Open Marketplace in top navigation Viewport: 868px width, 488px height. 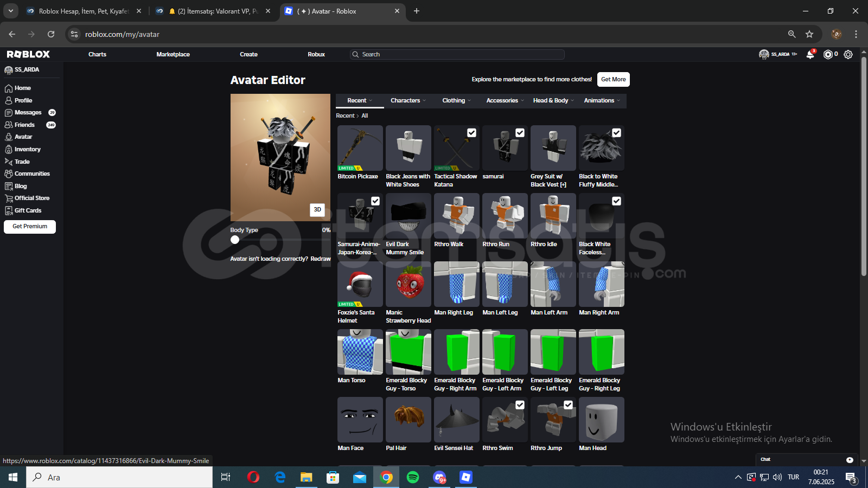(173, 54)
